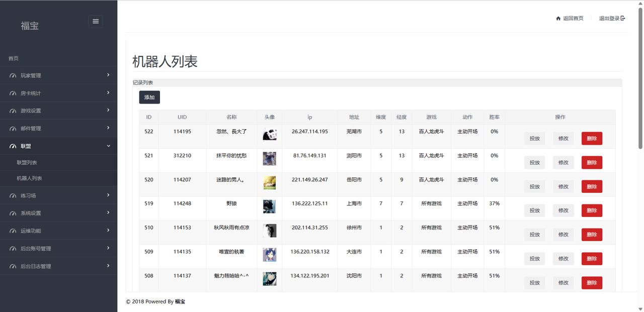Open the 系统设置 menu label
Screen dimensions: 644x312
pos(31,213)
